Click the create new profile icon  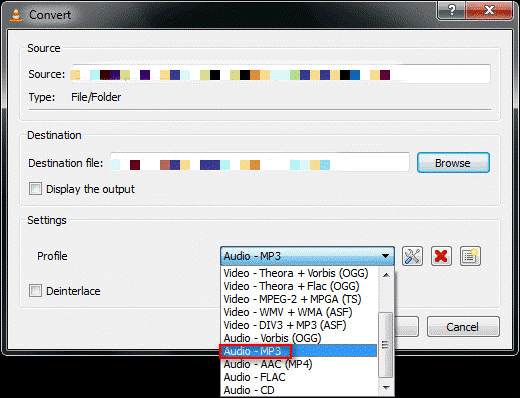(x=470, y=256)
